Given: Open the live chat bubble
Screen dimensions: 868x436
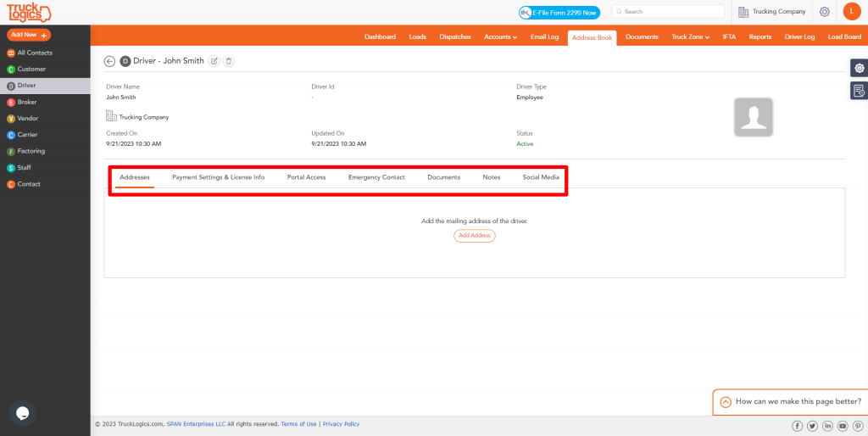Looking at the screenshot, I should tap(22, 413).
